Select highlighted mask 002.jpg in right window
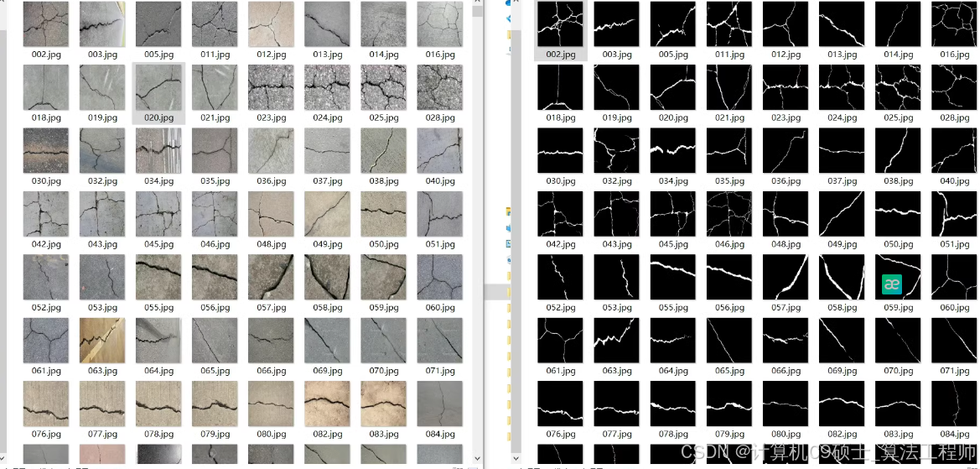Viewport: 980px width, 469px height. click(x=560, y=23)
